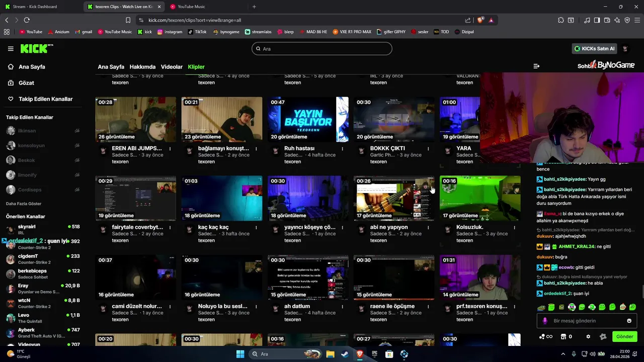Open options menu for fairytale coverbyt clip
The image size is (644, 362).
pos(170,228)
